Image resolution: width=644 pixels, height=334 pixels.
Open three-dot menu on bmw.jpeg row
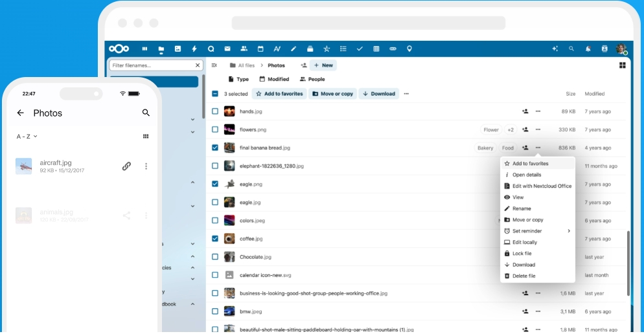point(538,311)
